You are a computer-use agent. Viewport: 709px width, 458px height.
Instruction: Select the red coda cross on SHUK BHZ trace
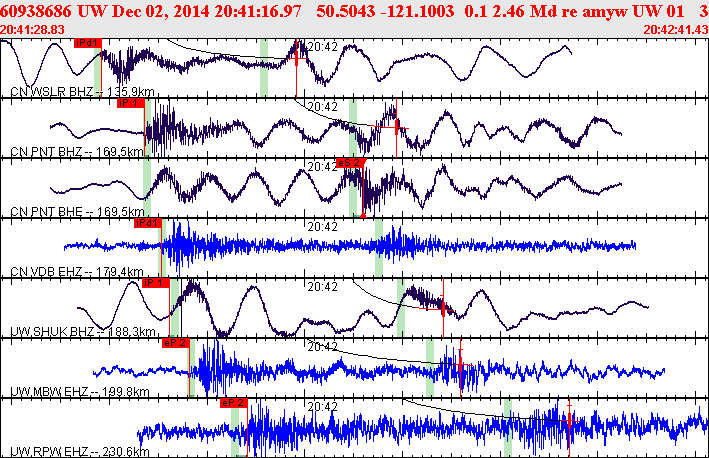click(x=443, y=309)
